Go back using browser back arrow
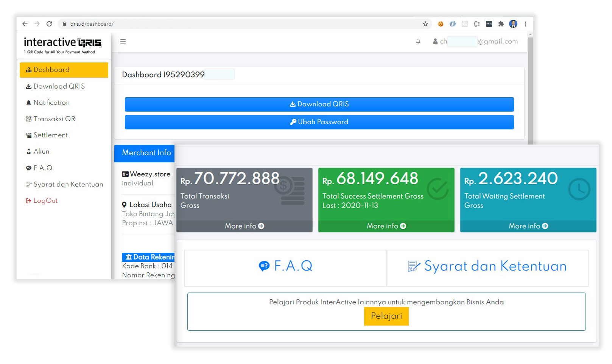 coord(25,24)
